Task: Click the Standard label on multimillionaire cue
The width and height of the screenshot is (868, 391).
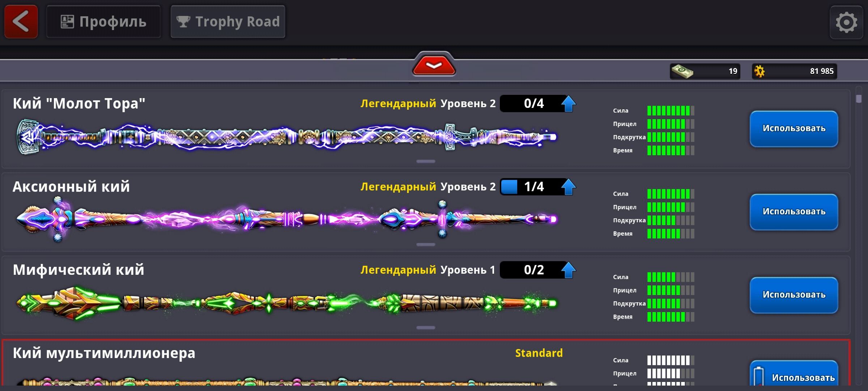Action: 539,353
